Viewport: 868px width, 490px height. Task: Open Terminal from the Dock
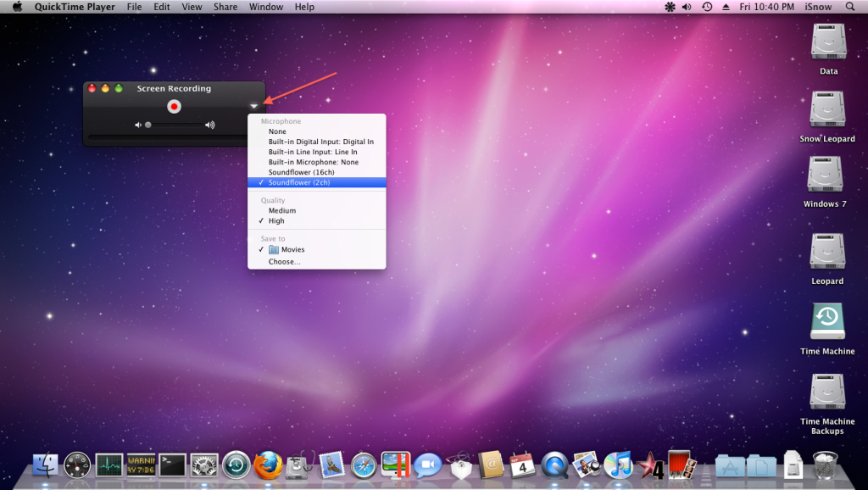[x=173, y=465]
